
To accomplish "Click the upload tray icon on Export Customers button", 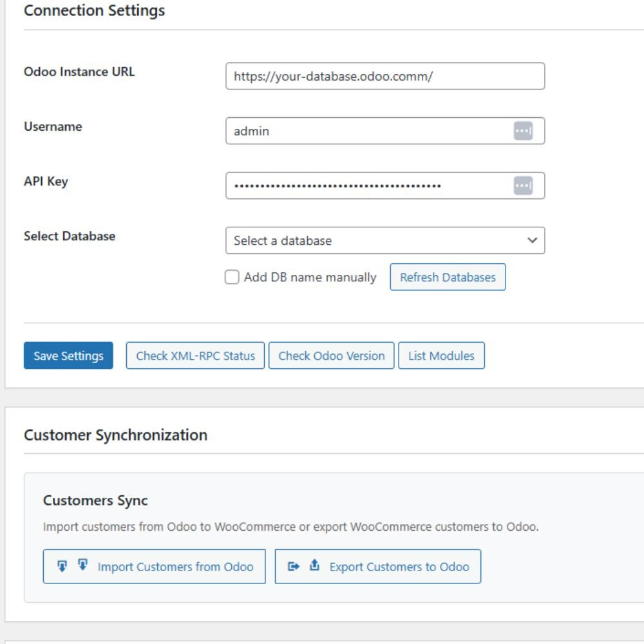I will coord(314,565).
